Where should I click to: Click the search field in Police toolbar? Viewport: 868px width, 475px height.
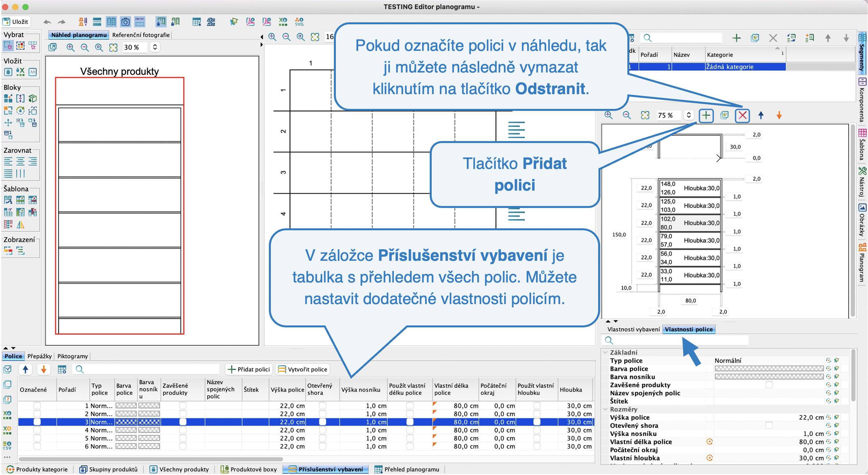click(146, 370)
